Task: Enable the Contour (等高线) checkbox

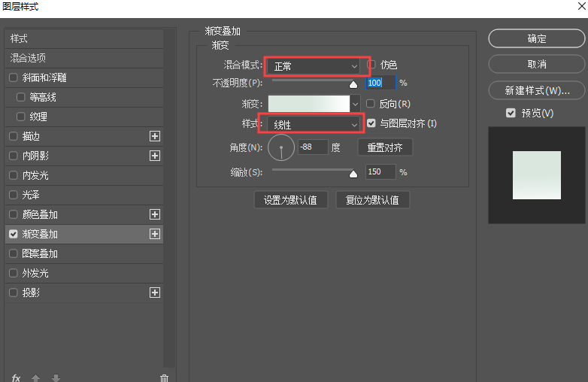Action: click(20, 97)
